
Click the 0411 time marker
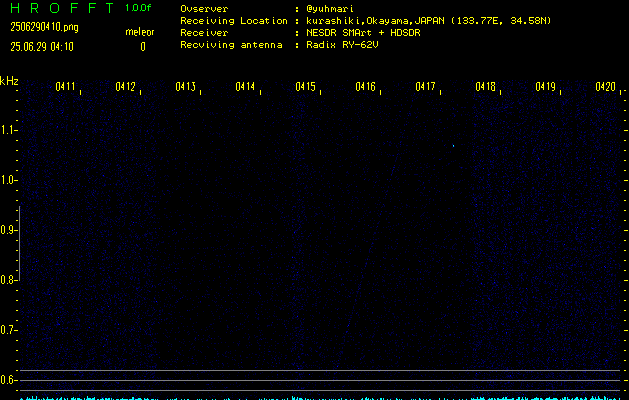pos(65,87)
